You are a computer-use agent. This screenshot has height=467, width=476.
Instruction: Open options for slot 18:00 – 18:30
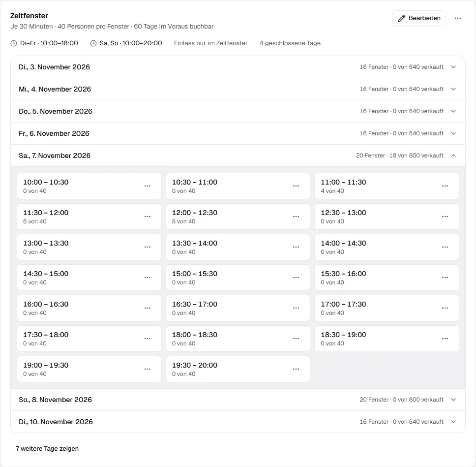pos(296,339)
